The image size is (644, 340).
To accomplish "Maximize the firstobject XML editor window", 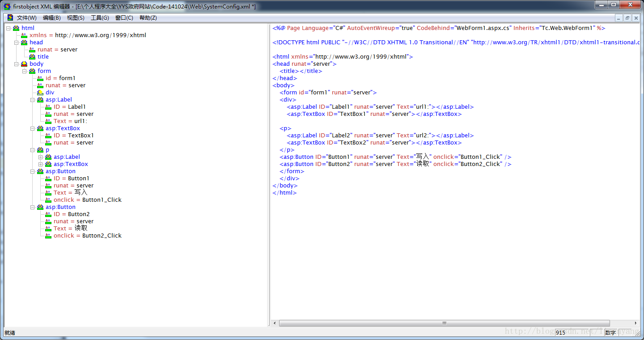I will pyautogui.click(x=614, y=4).
